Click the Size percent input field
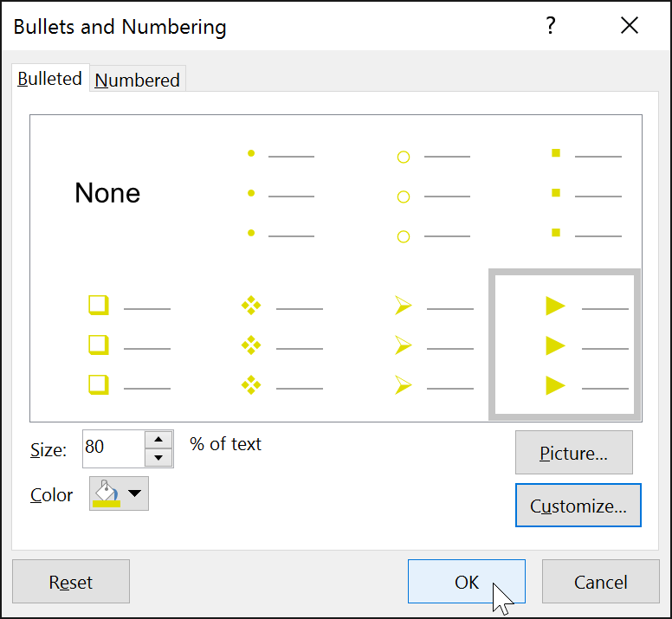This screenshot has height=619, width=672. point(113,449)
